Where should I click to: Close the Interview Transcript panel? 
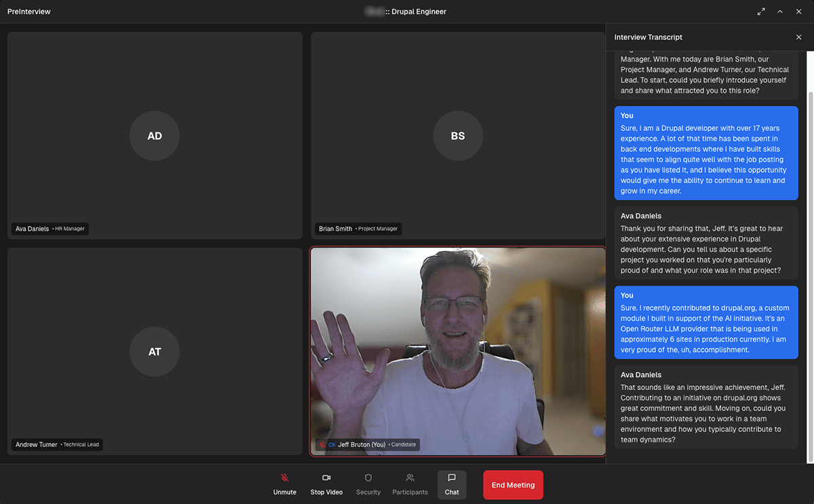point(798,37)
